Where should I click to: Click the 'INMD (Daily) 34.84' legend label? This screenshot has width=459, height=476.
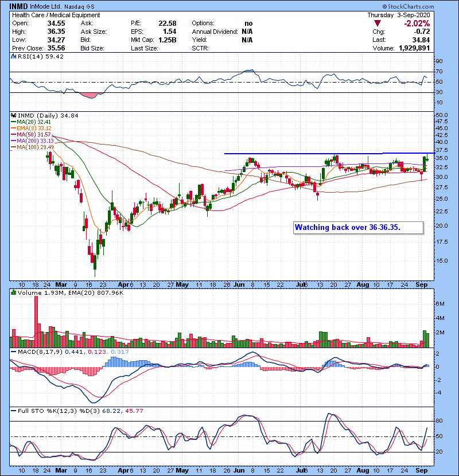(48, 115)
